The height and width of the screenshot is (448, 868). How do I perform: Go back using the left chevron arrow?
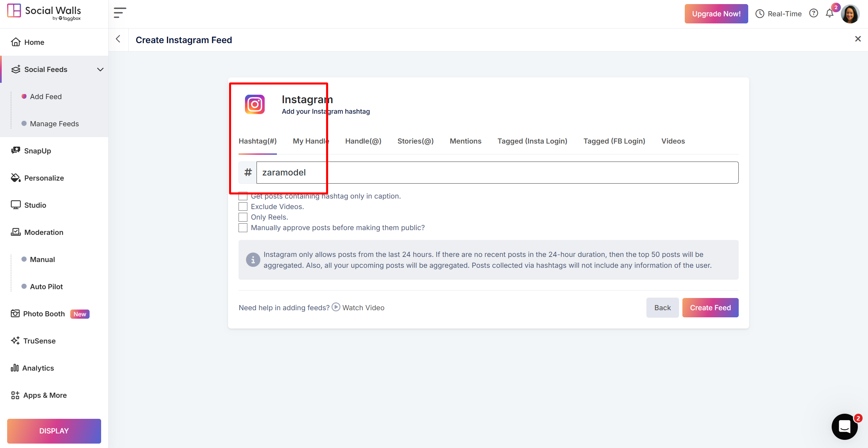118,39
